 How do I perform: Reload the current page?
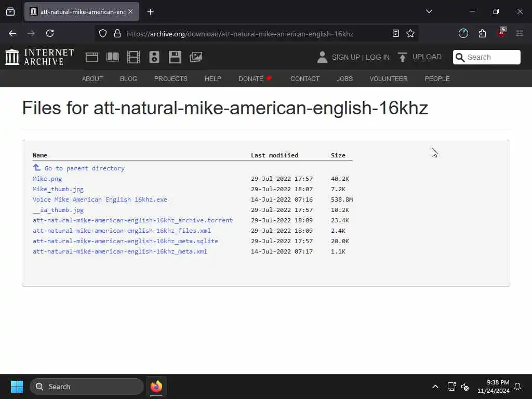[50, 33]
